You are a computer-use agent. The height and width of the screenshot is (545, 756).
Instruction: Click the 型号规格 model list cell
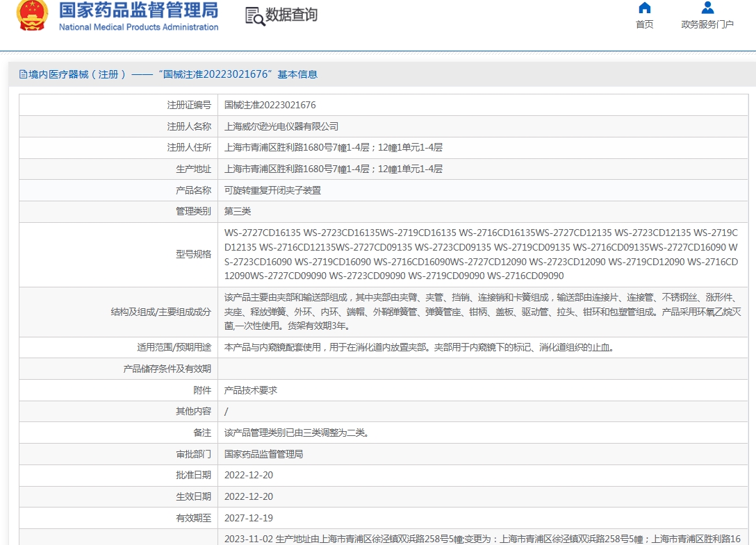click(x=483, y=254)
